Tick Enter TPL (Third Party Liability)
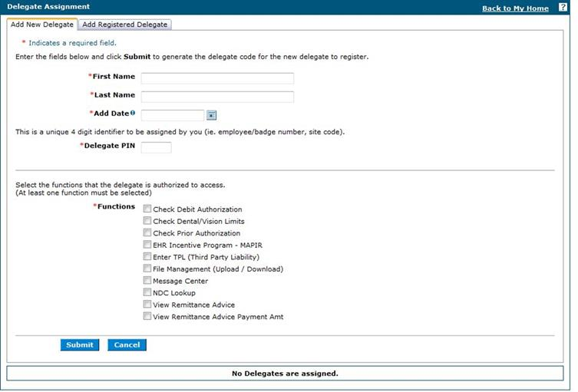Image resolution: width=578 pixels, height=392 pixels. pyautogui.click(x=147, y=256)
